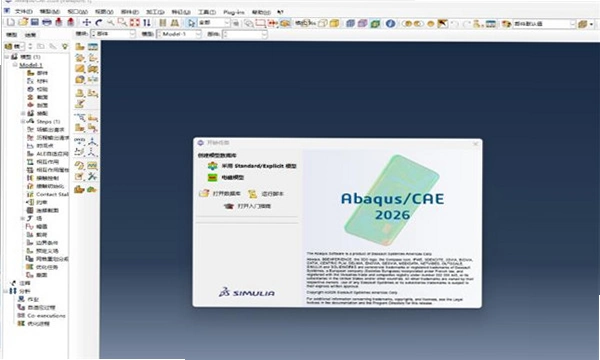Open the Model-1 model dropdown

[179, 34]
